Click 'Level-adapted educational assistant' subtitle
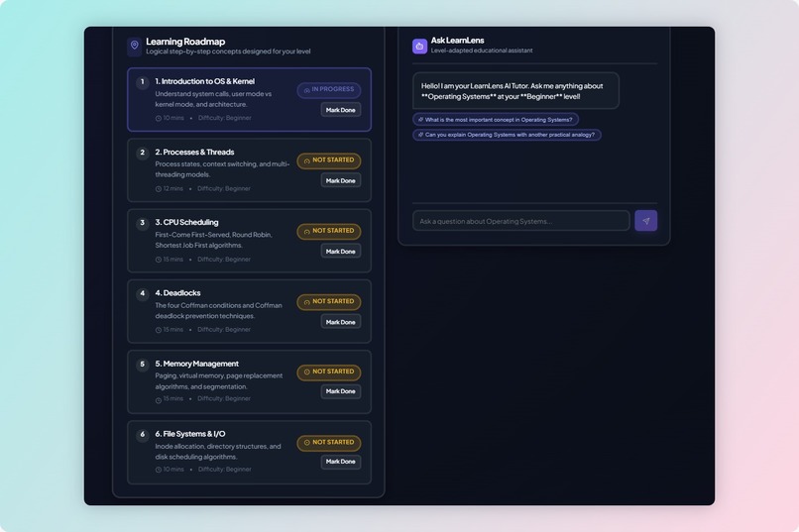Image resolution: width=799 pixels, height=532 pixels. pos(482,51)
